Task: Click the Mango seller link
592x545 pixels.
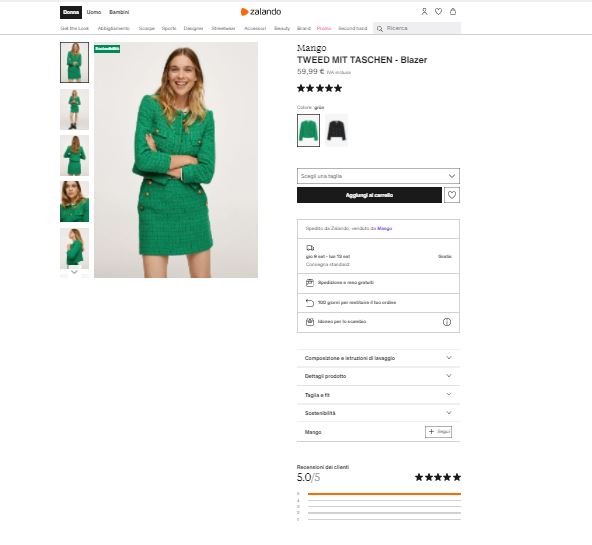Action: pos(384,228)
